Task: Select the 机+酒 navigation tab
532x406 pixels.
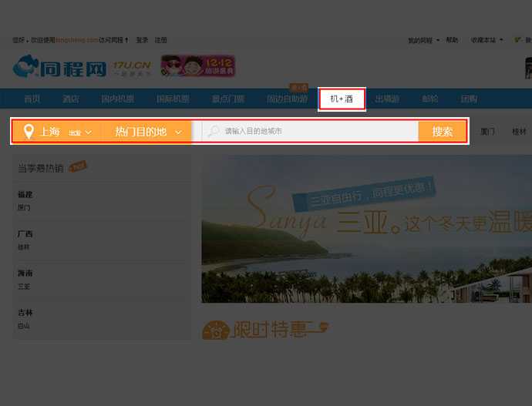Action: [x=342, y=99]
